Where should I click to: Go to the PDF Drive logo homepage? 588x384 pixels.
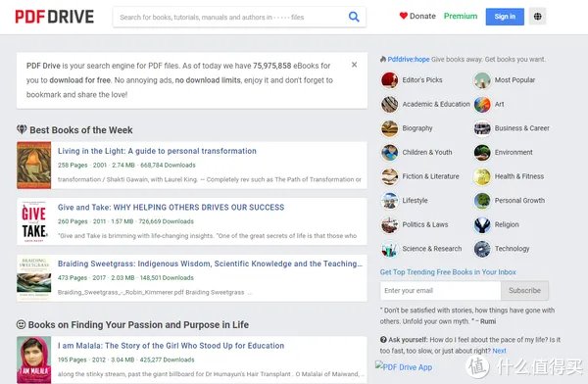tap(54, 17)
